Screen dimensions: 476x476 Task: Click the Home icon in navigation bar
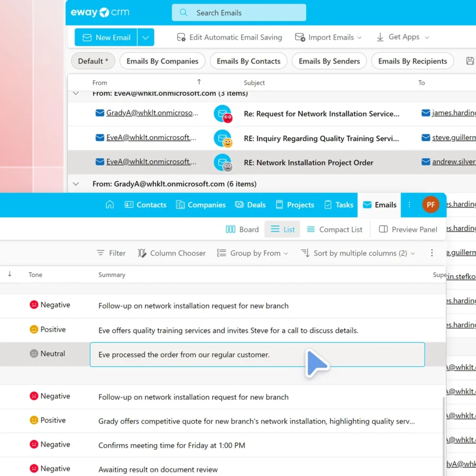click(110, 205)
